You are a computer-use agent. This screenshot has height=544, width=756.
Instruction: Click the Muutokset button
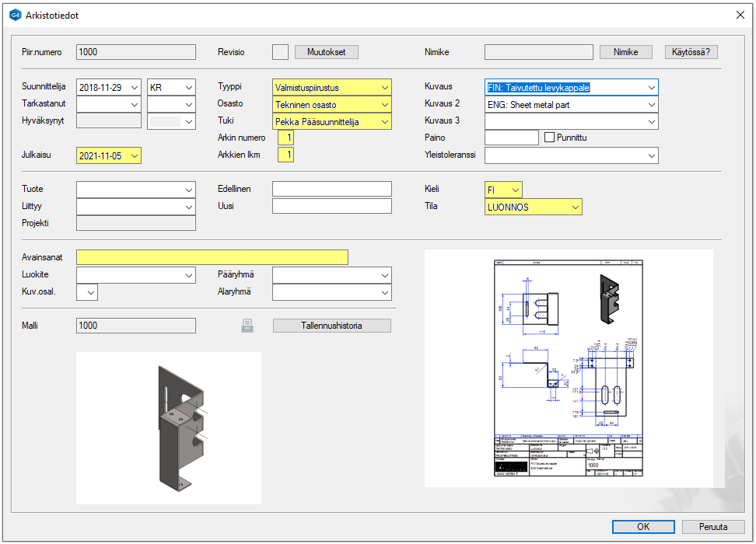(x=327, y=52)
